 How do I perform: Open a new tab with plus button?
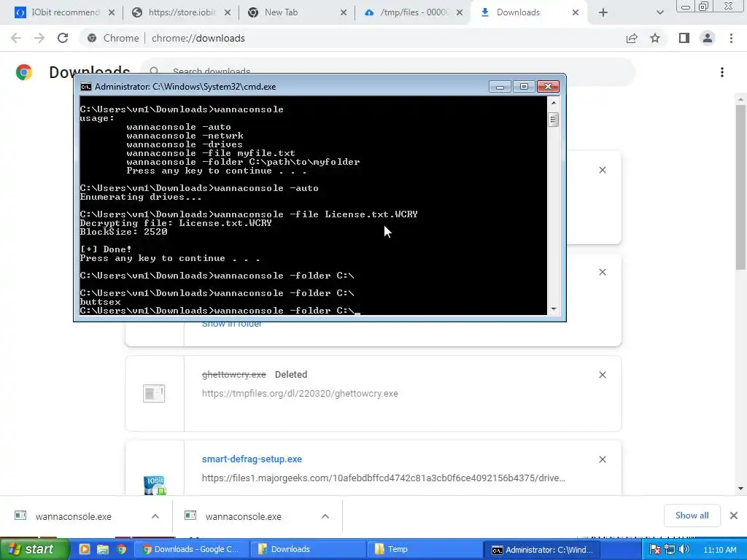click(603, 12)
